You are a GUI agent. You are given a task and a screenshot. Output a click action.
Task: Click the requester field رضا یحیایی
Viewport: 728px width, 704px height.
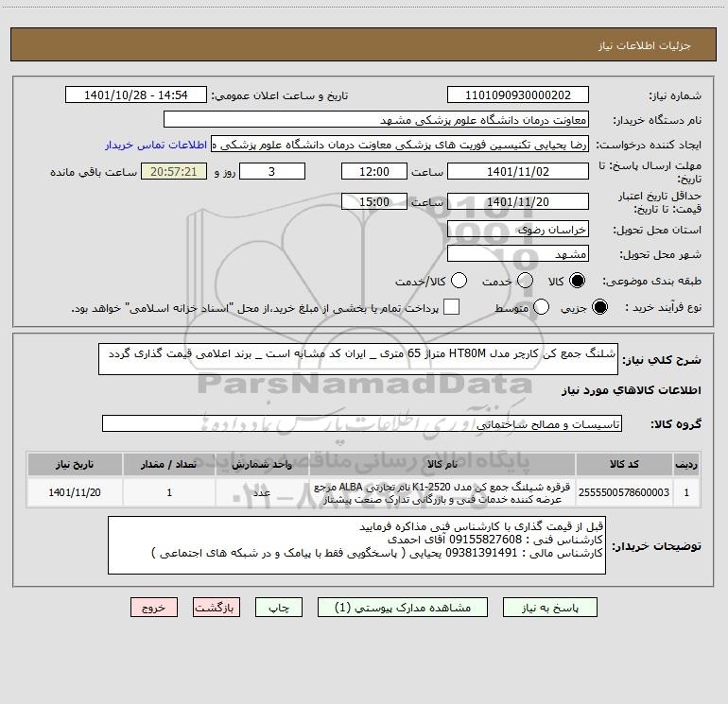400,145
